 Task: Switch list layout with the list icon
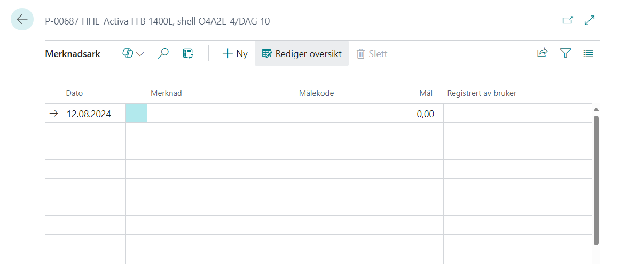(588, 53)
